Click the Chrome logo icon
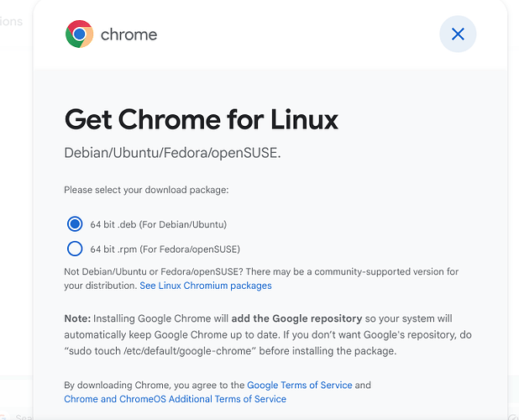The image size is (519, 420). 80,34
